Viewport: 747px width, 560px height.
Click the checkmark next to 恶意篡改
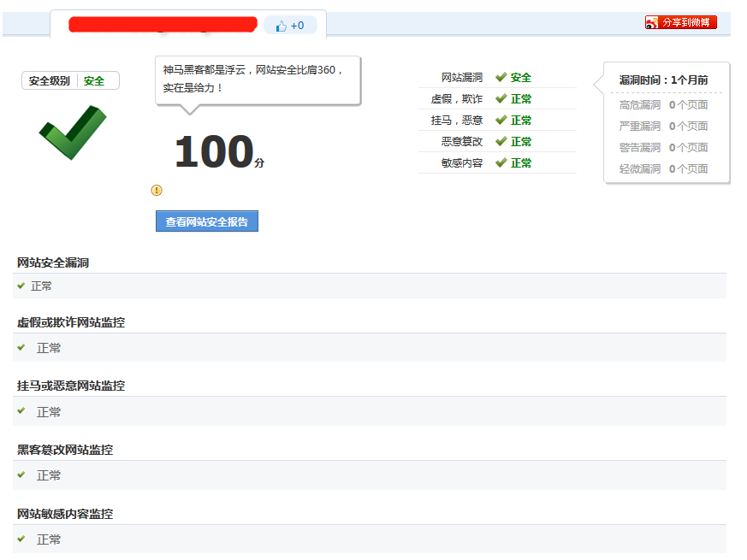click(x=501, y=141)
